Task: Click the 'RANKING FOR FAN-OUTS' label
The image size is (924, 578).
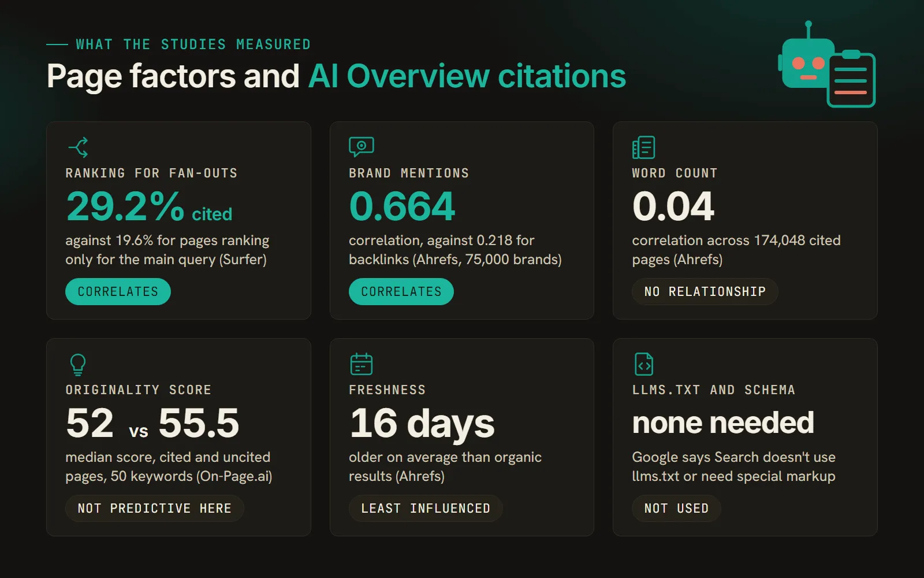Action: point(151,173)
